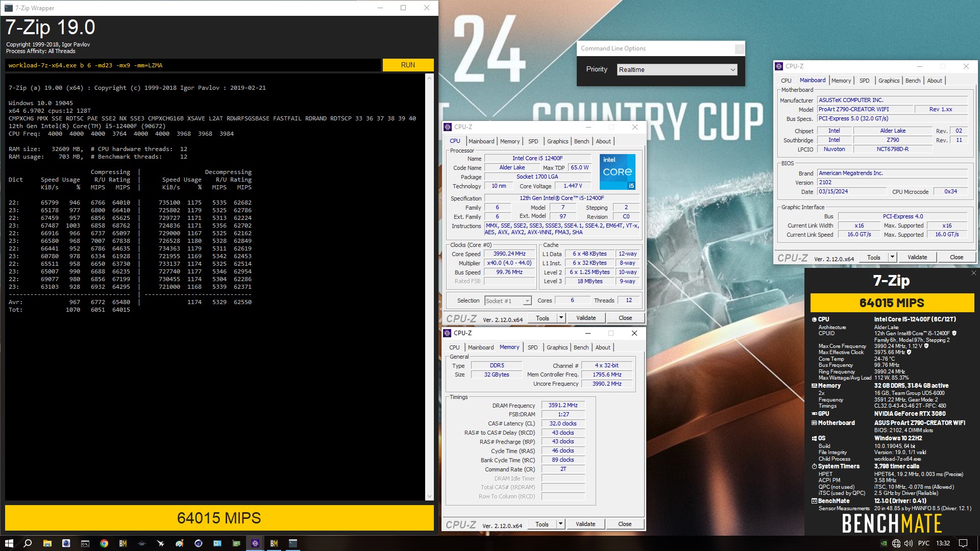Open paint palette taskbar icon

tap(180, 543)
